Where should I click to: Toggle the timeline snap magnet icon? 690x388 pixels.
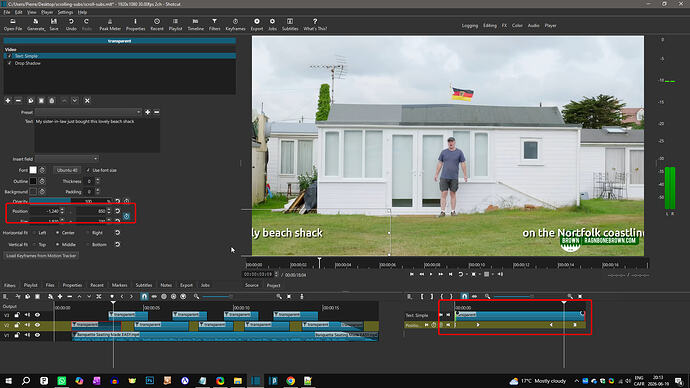[x=144, y=296]
